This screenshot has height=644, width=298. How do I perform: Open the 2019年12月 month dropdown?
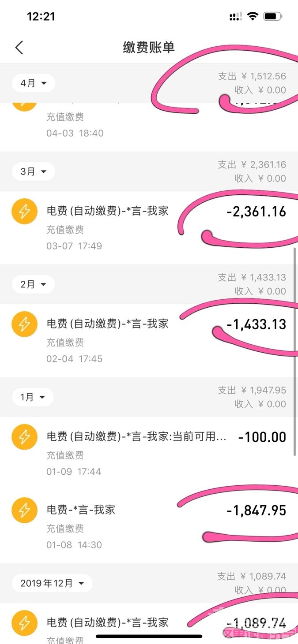[x=52, y=583]
